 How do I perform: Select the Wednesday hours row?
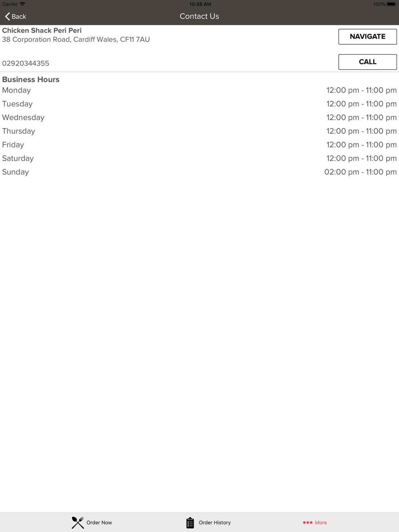click(x=199, y=117)
